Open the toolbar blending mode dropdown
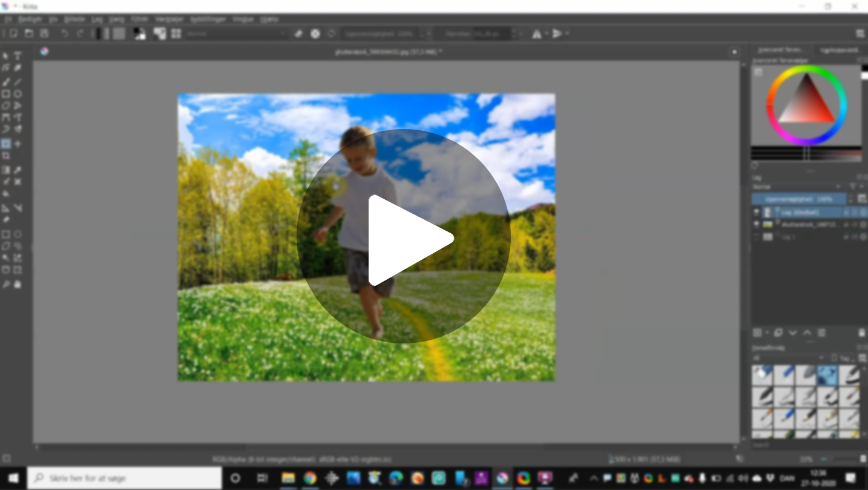 [x=236, y=34]
